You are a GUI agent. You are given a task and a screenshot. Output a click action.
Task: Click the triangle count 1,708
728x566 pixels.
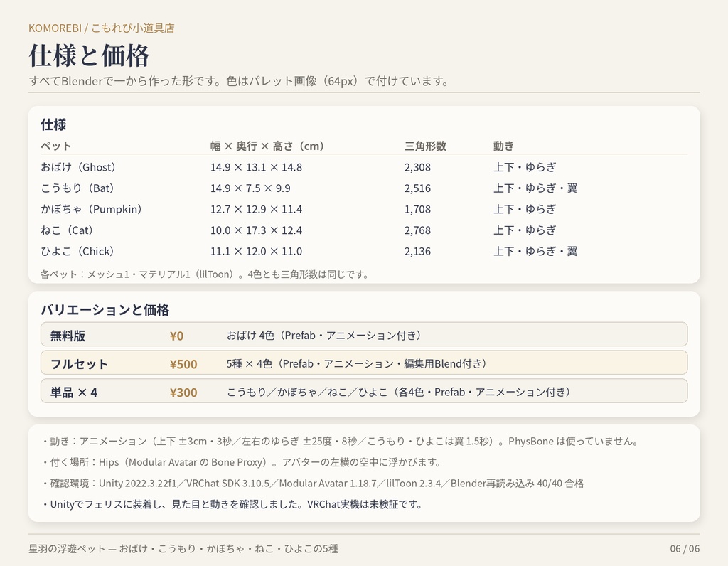[x=417, y=209]
